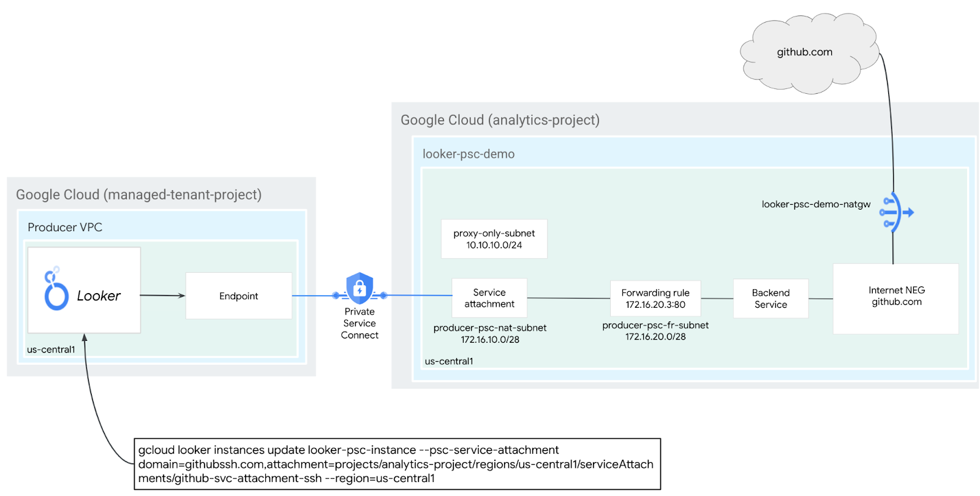Select the producer-psc-nat-subnet label
The width and height of the screenshot is (980, 496).
[x=489, y=328]
